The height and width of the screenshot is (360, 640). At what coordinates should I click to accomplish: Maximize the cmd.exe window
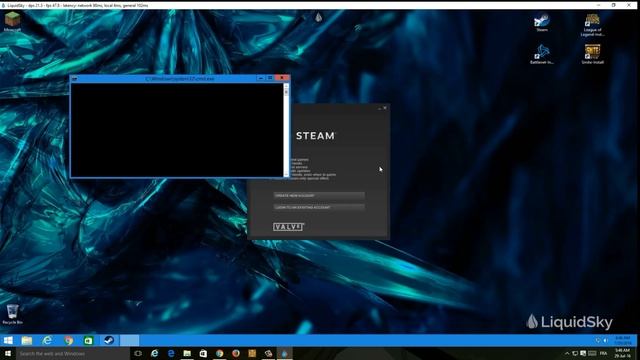point(270,78)
